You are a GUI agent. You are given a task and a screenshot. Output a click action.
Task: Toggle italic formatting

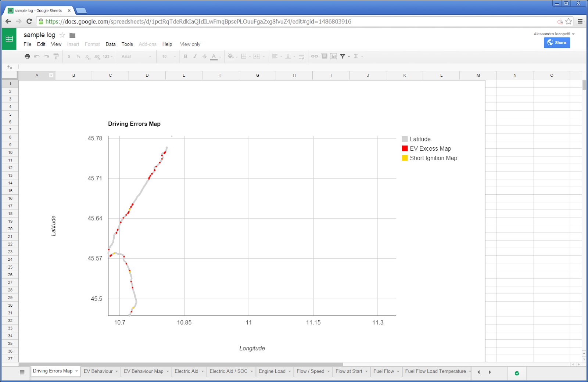click(195, 56)
